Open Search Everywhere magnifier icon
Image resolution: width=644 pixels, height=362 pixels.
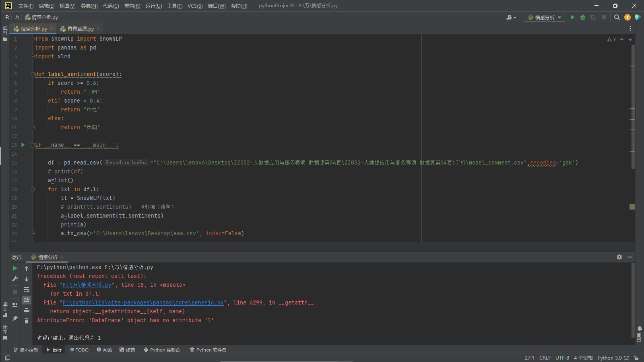click(x=617, y=17)
